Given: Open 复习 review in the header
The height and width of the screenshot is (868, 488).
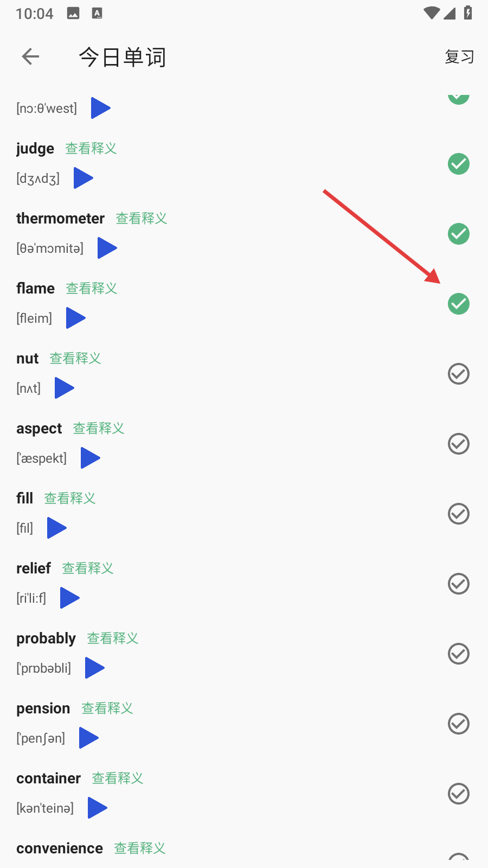Looking at the screenshot, I should point(459,56).
